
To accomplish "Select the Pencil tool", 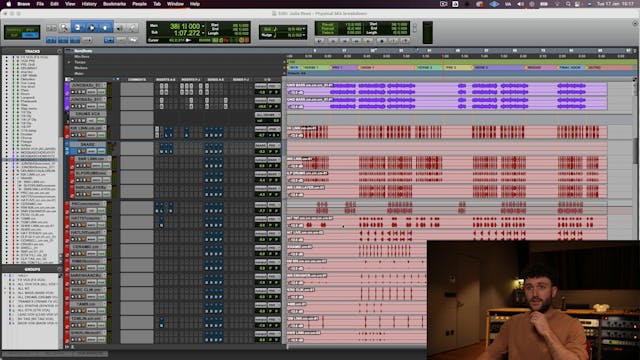I will [132, 28].
